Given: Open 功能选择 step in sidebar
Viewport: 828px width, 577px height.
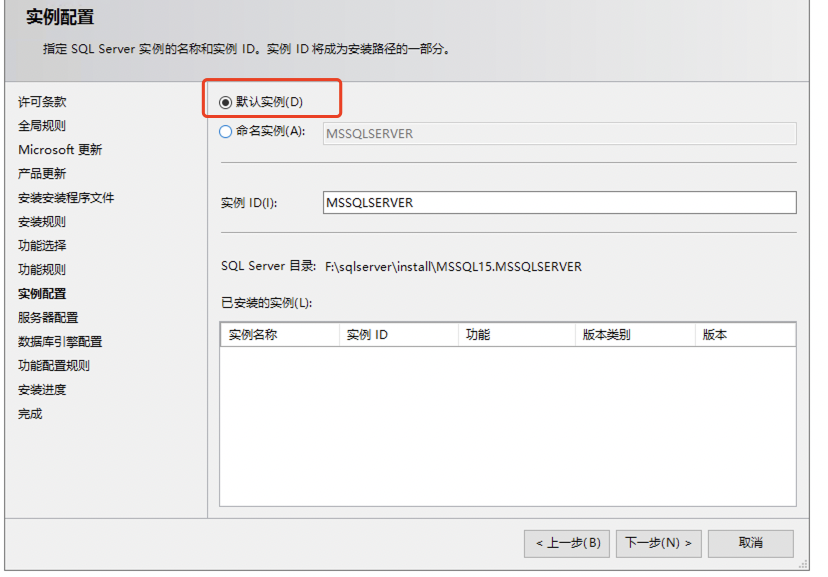Looking at the screenshot, I should 42,246.
